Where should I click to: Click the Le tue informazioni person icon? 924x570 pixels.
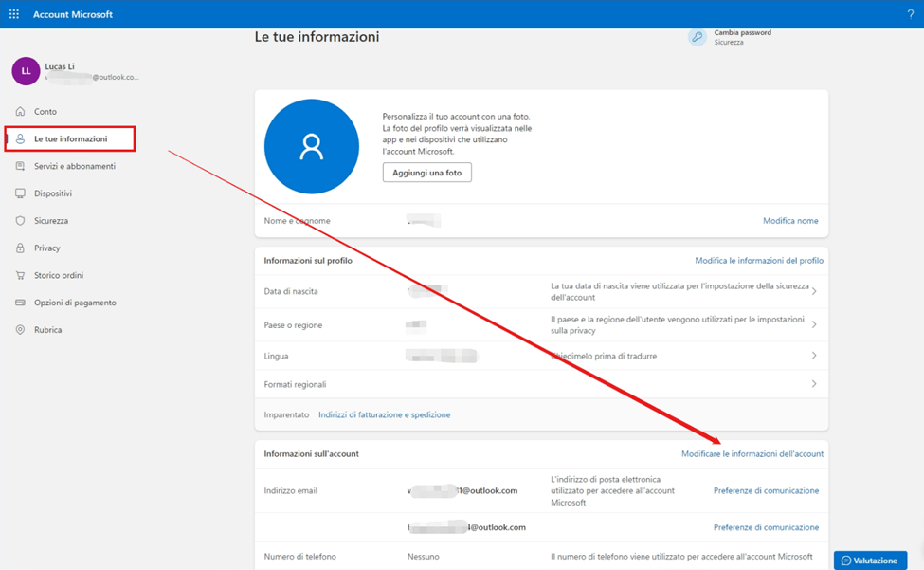20,138
